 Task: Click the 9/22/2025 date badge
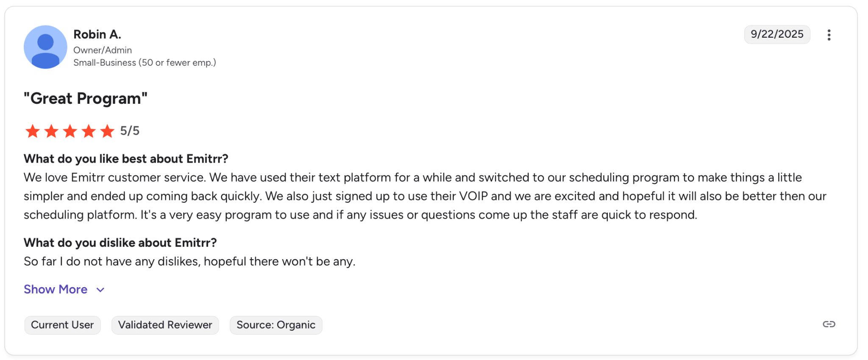point(777,34)
